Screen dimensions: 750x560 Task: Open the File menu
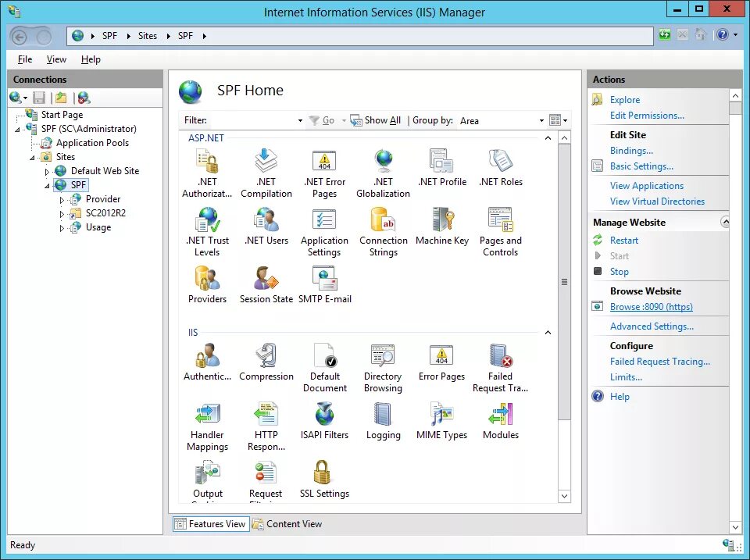(25, 59)
